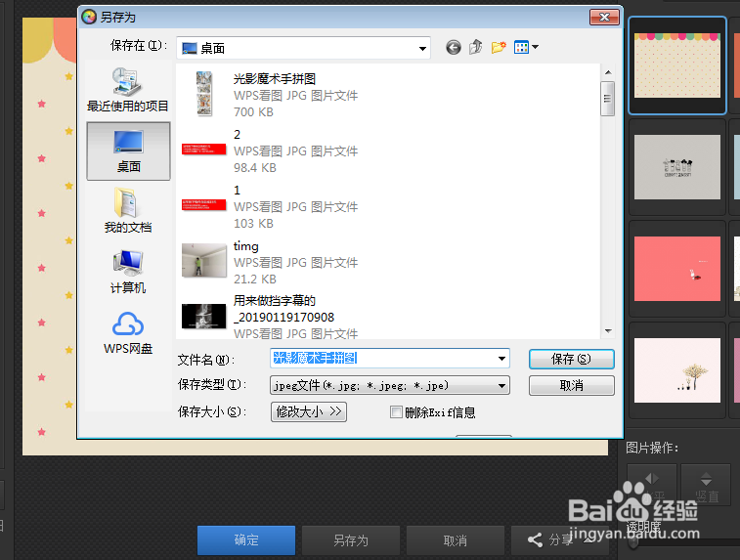
Task: Expand the 文件名 dropdown arrow
Action: (x=501, y=359)
